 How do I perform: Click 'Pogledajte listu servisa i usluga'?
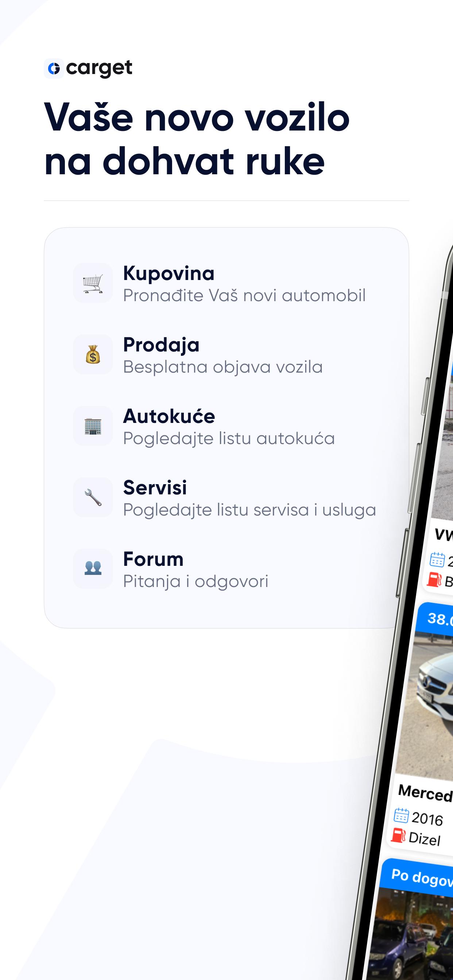click(x=250, y=510)
